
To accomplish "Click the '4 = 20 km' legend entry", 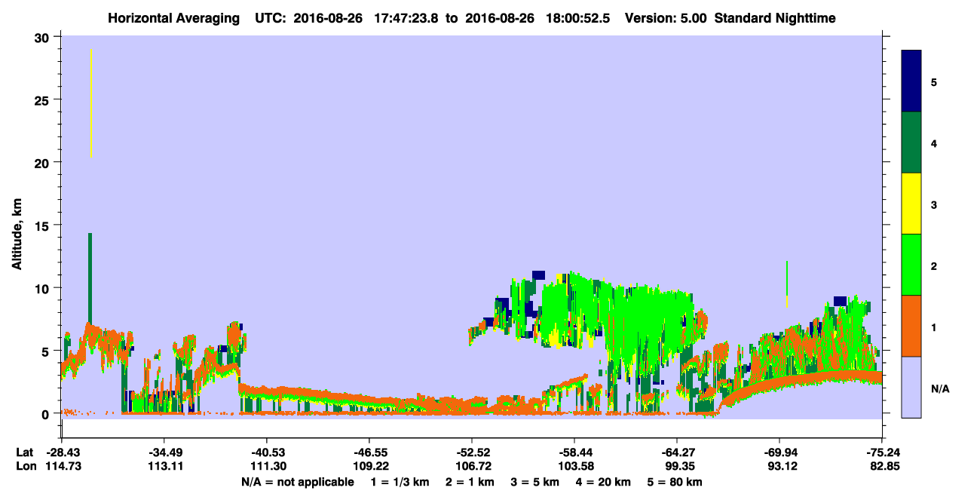I will click(x=603, y=482).
